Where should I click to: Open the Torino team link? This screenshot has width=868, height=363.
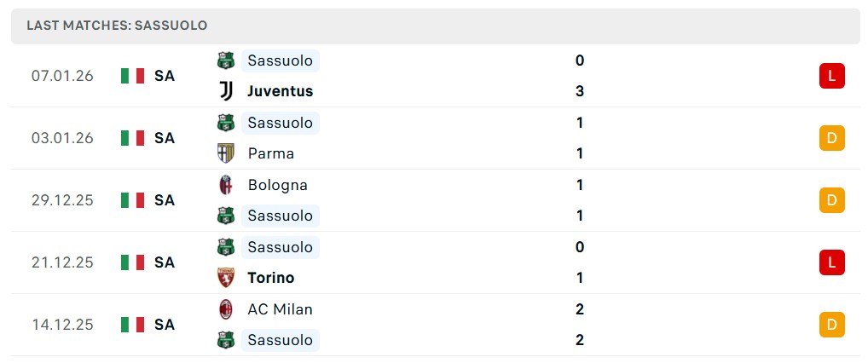click(x=270, y=278)
